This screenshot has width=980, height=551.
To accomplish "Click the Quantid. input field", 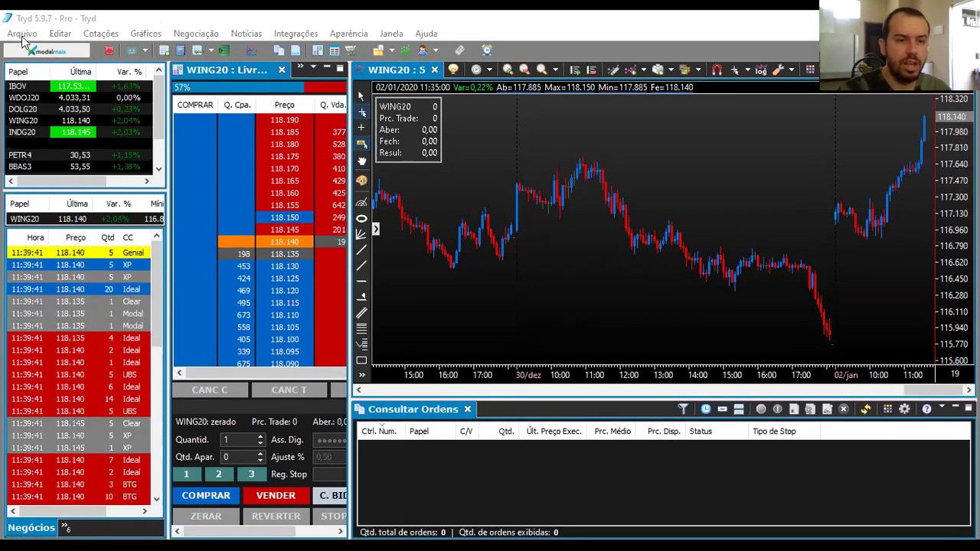I will pyautogui.click(x=242, y=440).
